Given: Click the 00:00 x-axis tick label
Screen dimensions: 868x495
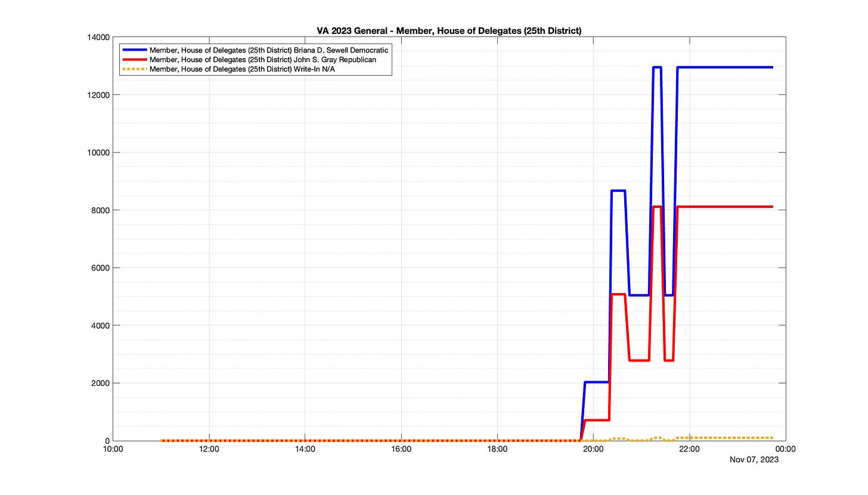Looking at the screenshot, I should pyautogui.click(x=785, y=449).
